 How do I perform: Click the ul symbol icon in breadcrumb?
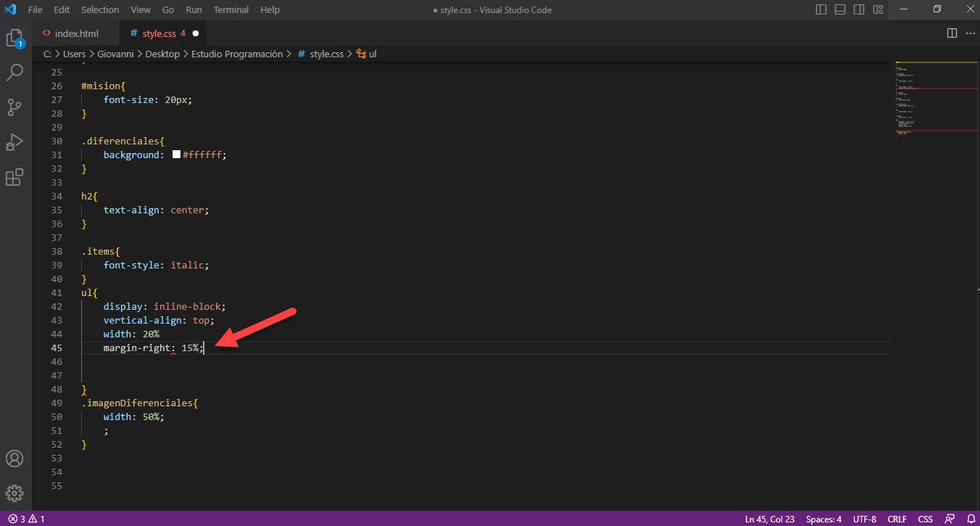[x=361, y=54]
